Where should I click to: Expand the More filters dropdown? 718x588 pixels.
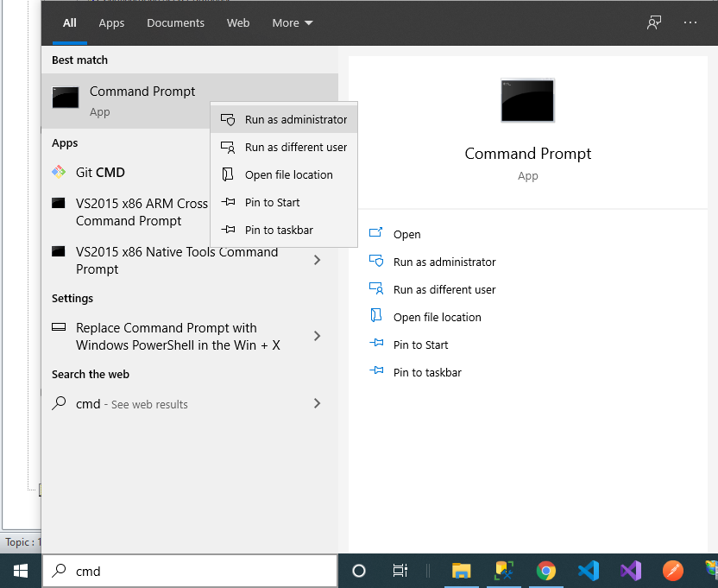point(293,23)
